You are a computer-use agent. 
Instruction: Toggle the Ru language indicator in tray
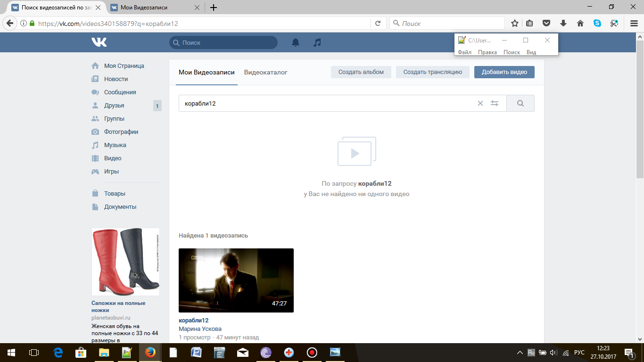[x=531, y=353]
